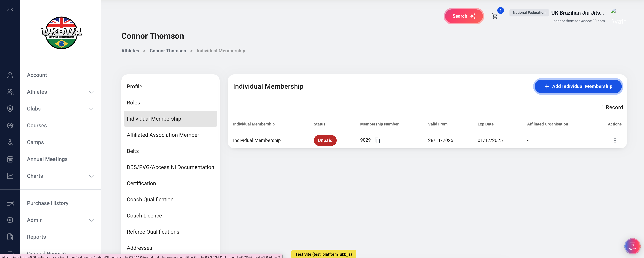Expand the Admin submenu chevron
Image resolution: width=644 pixels, height=258 pixels.
tap(91, 220)
